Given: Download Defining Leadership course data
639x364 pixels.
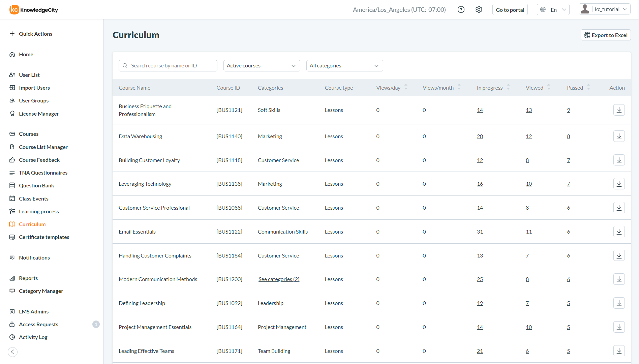Looking at the screenshot, I should pos(619,303).
